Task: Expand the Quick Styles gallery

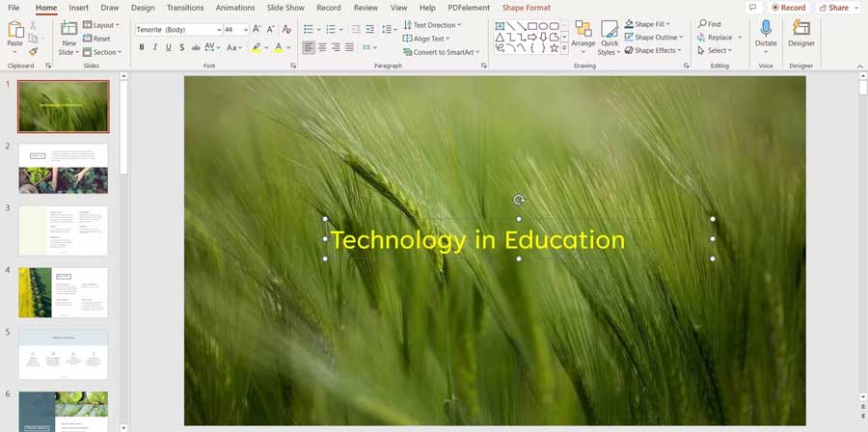Action: click(610, 38)
